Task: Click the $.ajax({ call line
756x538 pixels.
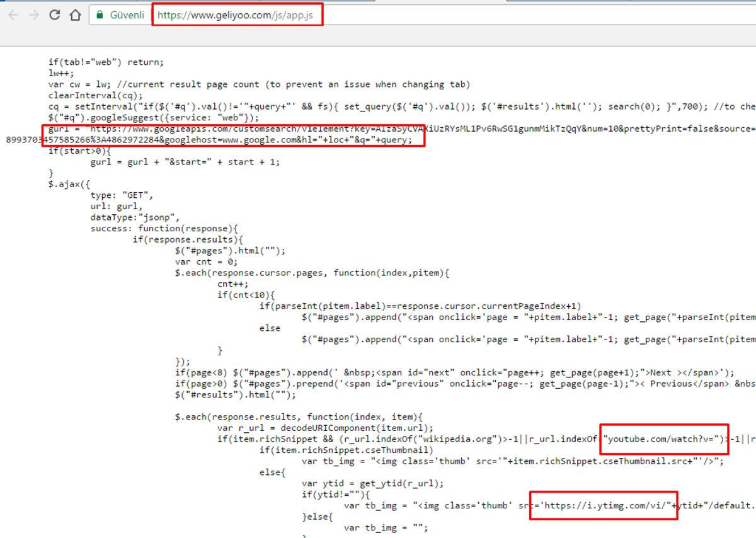Action: [x=69, y=184]
